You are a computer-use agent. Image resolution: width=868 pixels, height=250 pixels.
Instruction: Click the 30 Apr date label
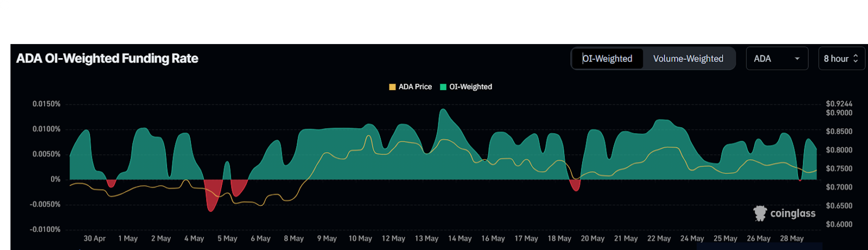coord(94,239)
